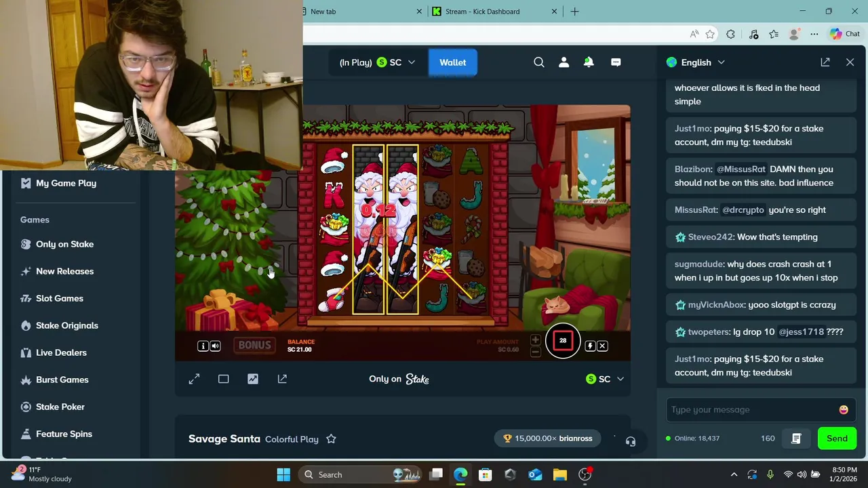Image resolution: width=868 pixels, height=488 pixels.
Task: Click in the chat message input field
Action: pyautogui.click(x=751, y=409)
